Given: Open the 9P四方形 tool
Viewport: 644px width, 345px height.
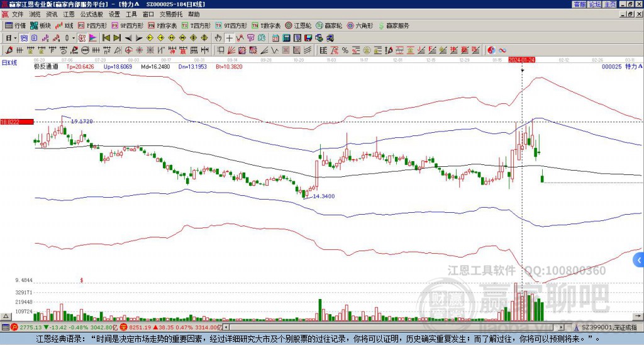Looking at the screenshot, I should click(128, 25).
